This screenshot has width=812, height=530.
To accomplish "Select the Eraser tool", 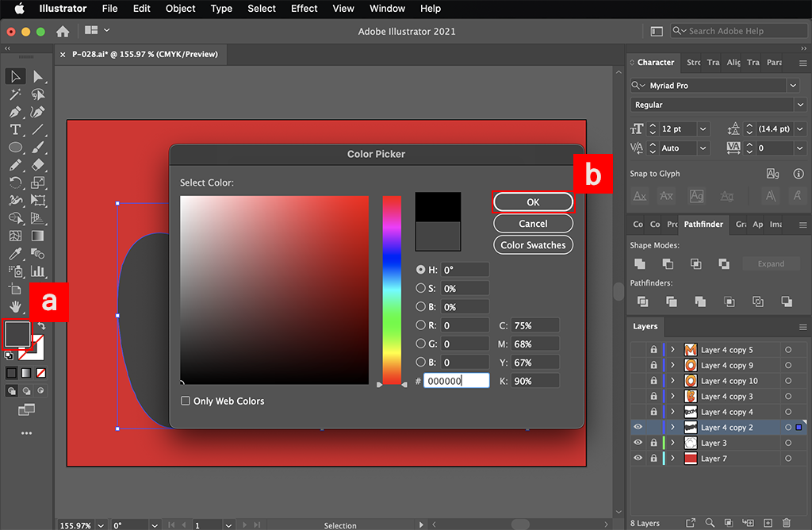I will [x=38, y=165].
